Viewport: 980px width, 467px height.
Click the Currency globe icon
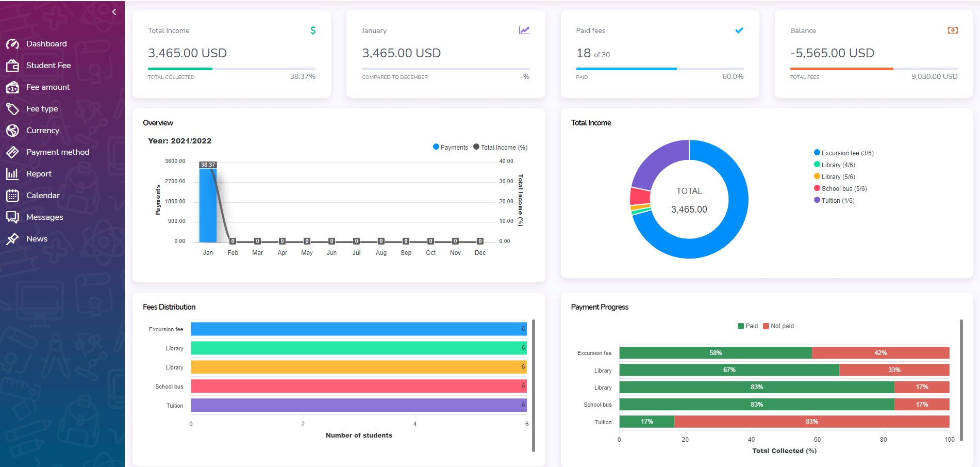(x=12, y=131)
